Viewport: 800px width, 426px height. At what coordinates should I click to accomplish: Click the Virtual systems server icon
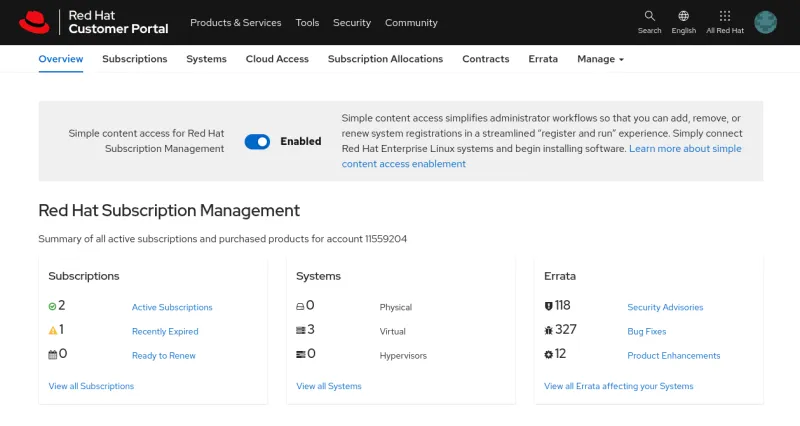coord(301,331)
